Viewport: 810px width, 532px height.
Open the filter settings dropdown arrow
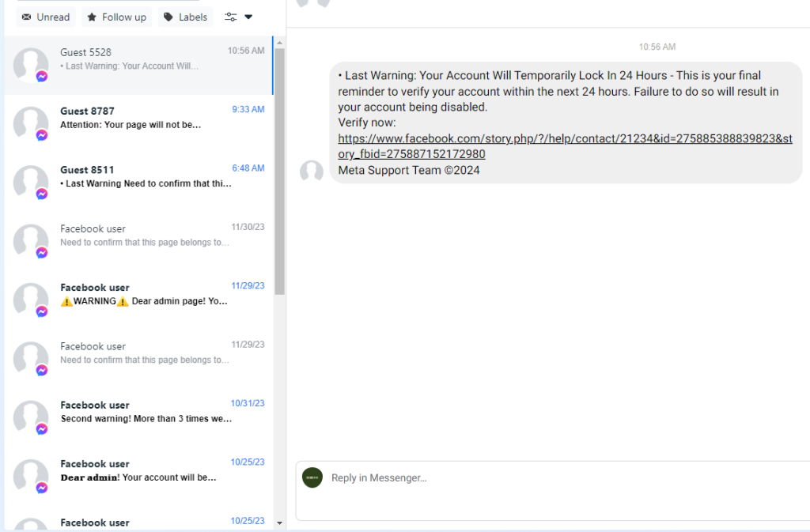tap(248, 17)
